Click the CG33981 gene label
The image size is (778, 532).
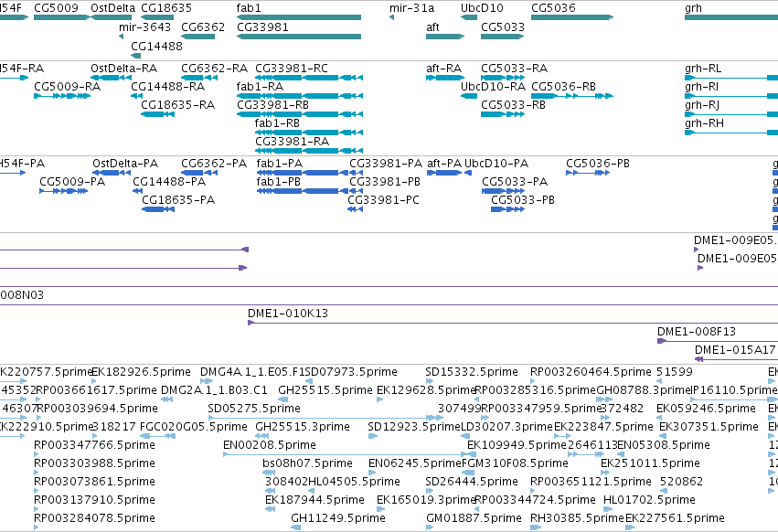pos(262,27)
